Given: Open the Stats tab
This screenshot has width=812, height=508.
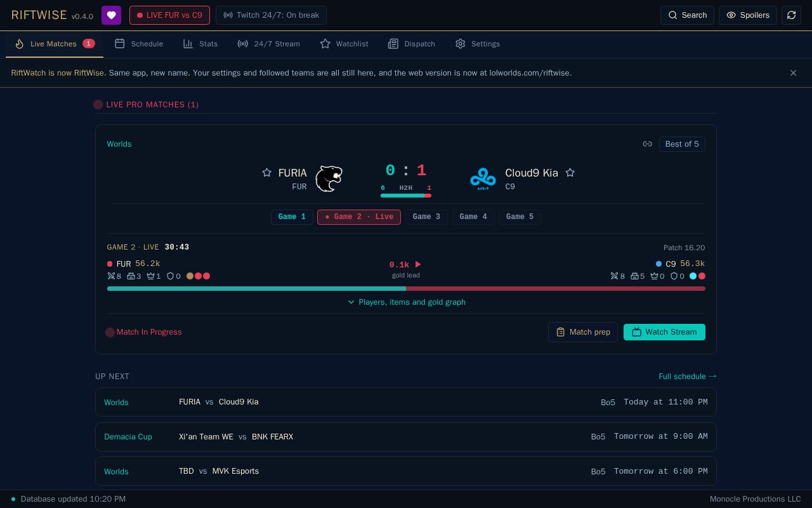Looking at the screenshot, I should pyautogui.click(x=200, y=44).
